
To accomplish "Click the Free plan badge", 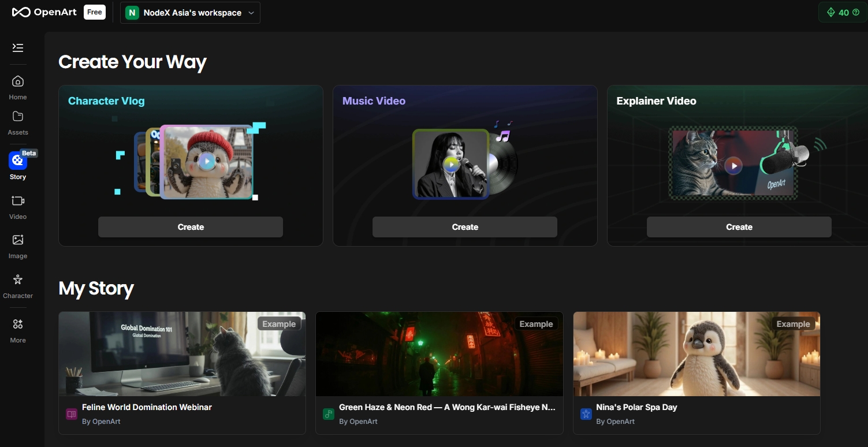I will (95, 12).
